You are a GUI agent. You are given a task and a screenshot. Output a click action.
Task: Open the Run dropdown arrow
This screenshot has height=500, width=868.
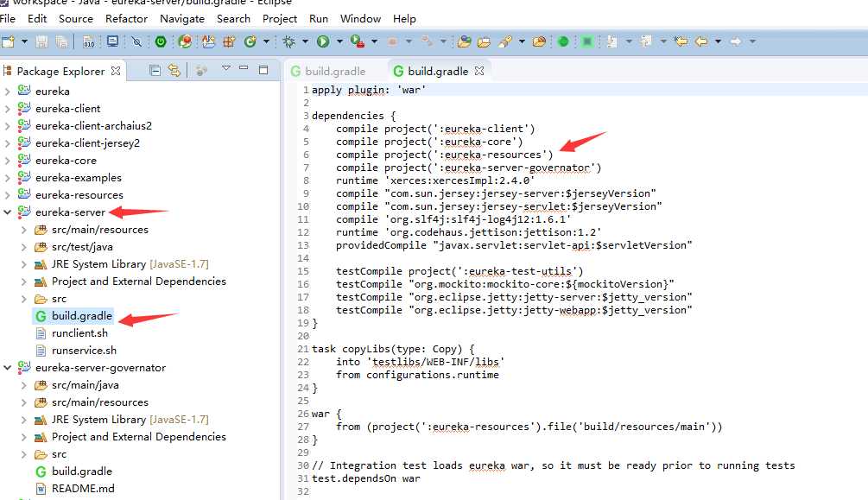point(339,41)
